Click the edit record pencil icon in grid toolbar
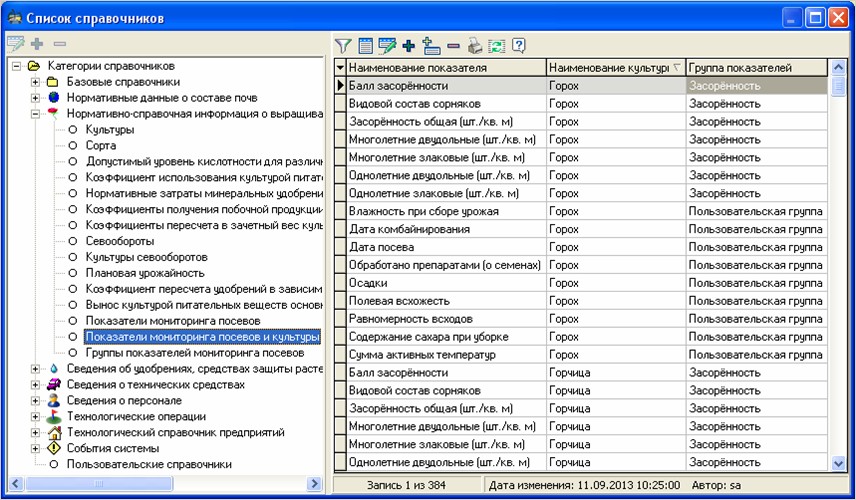 coord(387,45)
